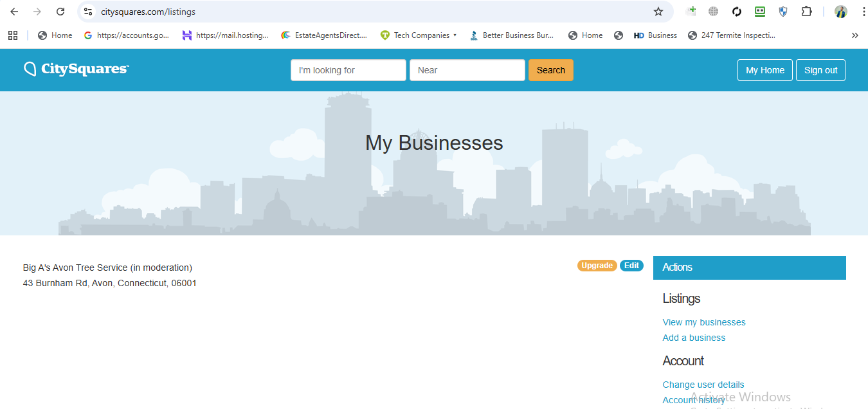Click the Account sidebar heading

tap(683, 361)
